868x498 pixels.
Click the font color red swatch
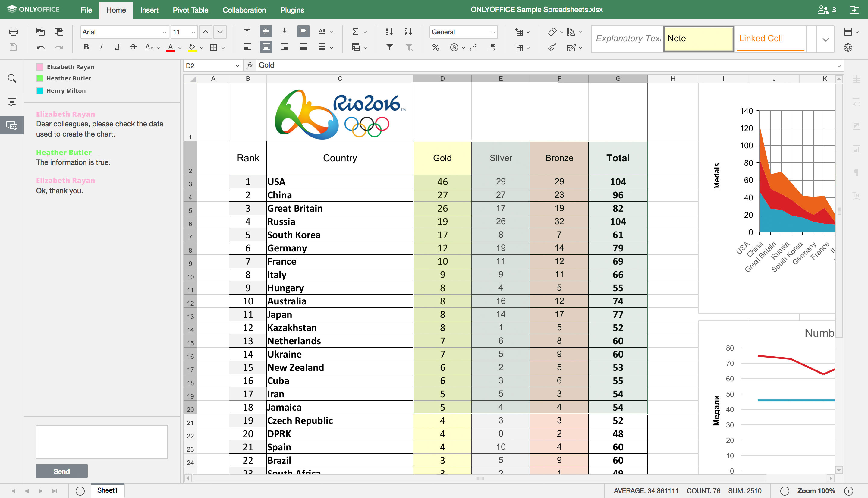pyautogui.click(x=172, y=50)
